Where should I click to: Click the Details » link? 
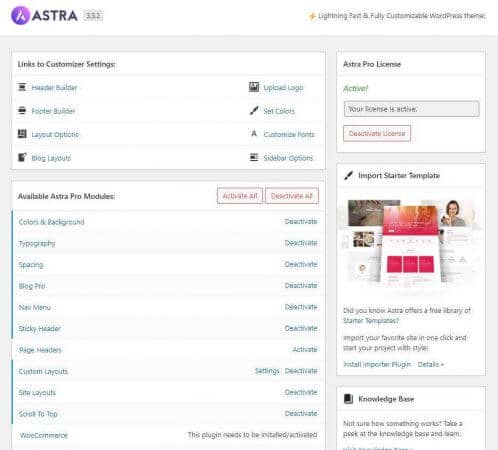(431, 364)
